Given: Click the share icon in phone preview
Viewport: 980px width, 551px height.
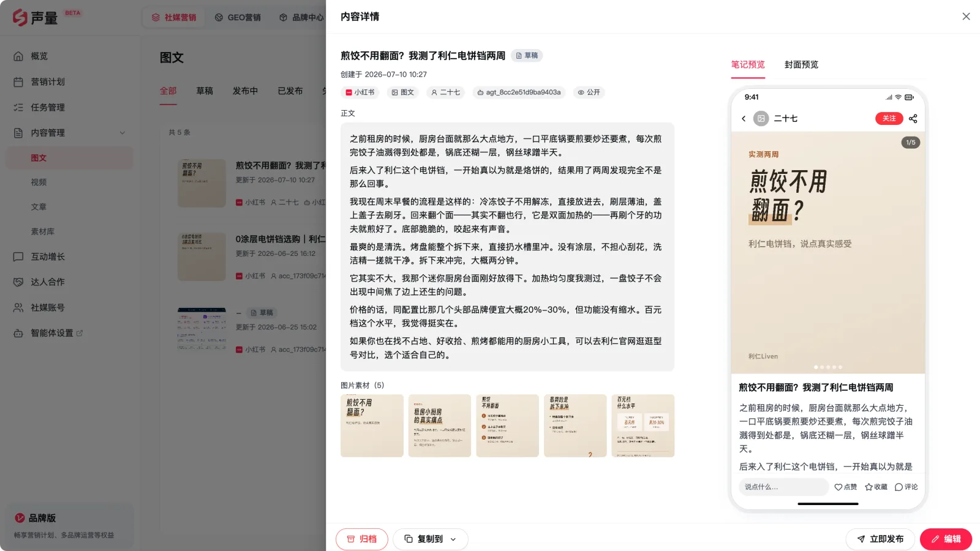Looking at the screenshot, I should pyautogui.click(x=913, y=119).
